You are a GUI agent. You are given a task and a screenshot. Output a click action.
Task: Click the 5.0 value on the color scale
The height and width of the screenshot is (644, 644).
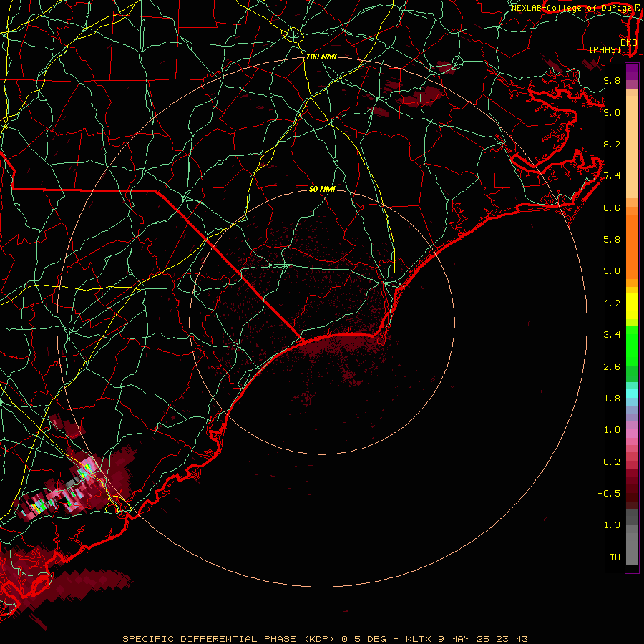[612, 271]
